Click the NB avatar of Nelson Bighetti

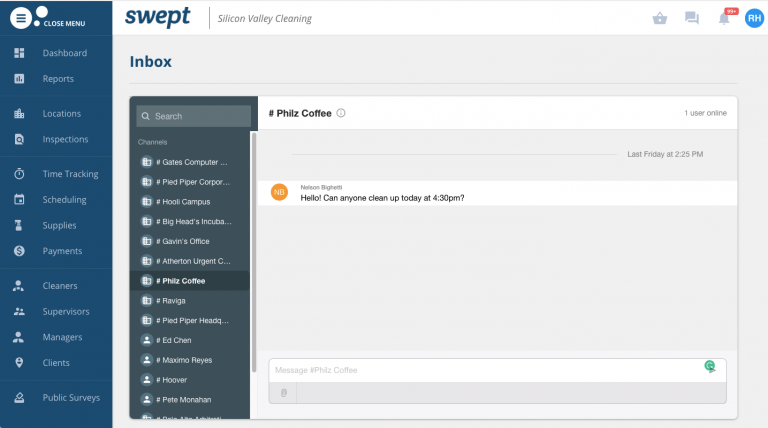point(279,192)
